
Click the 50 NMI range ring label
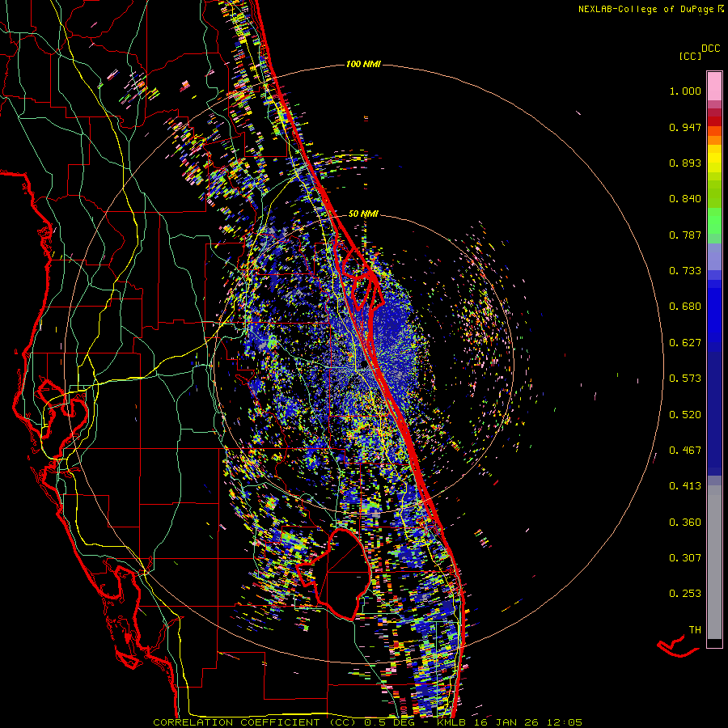363,214
